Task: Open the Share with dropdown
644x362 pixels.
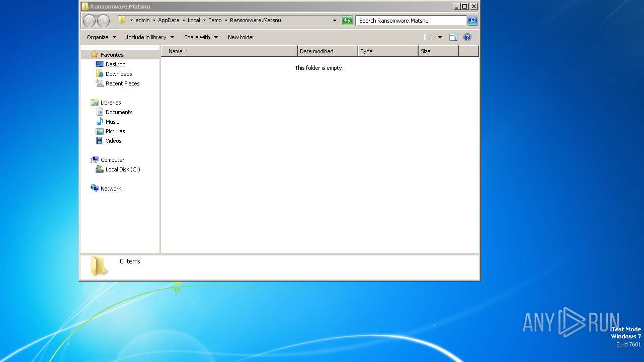Action: 201,37
